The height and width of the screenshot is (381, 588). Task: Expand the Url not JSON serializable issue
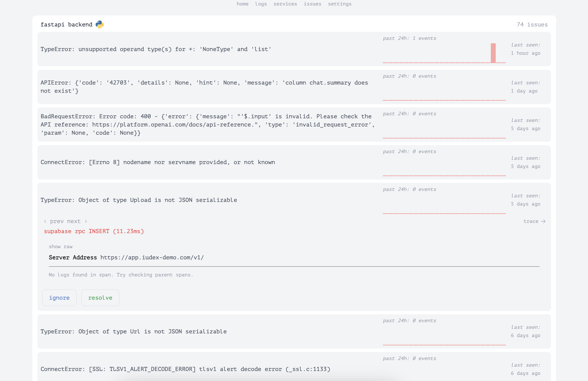(133, 331)
